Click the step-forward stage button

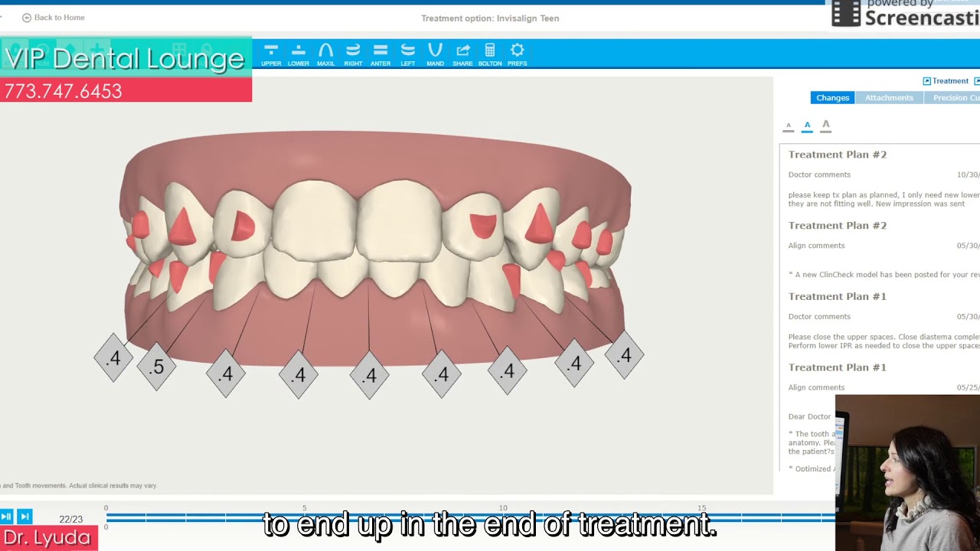24,517
